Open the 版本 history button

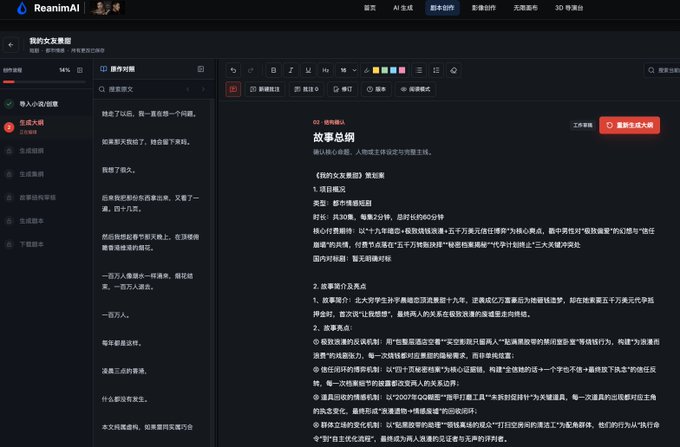(376, 89)
